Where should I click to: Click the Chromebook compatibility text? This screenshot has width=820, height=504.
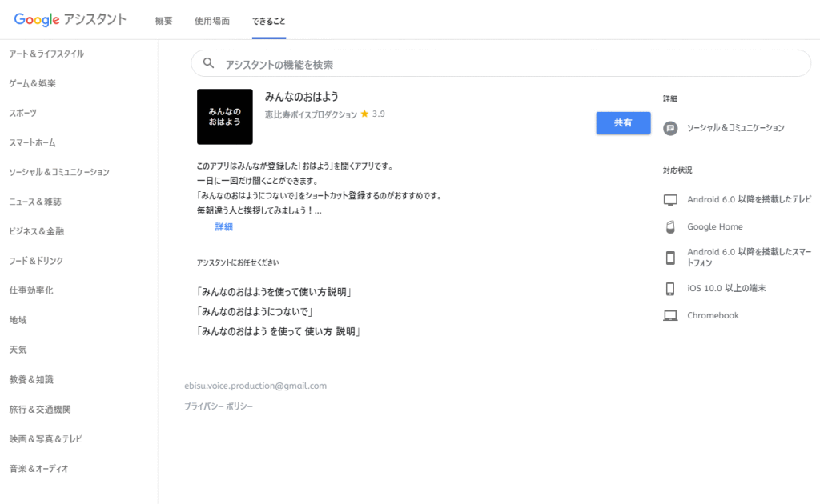click(x=713, y=315)
